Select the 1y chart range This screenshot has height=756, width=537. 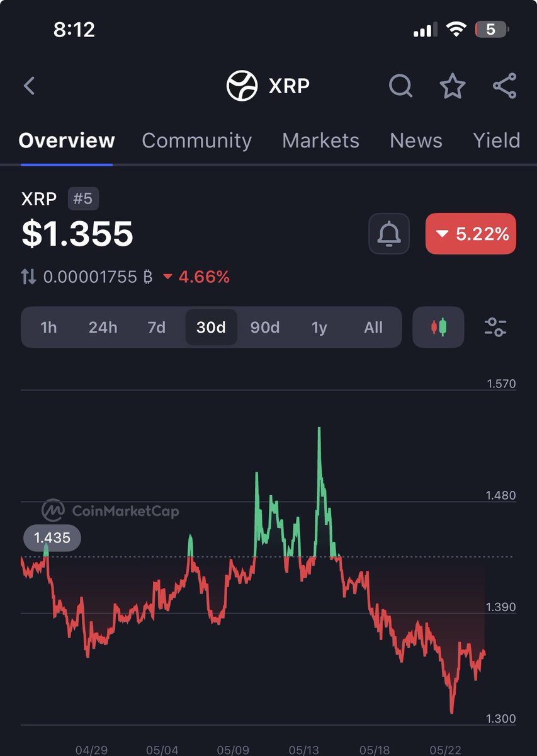[319, 328]
